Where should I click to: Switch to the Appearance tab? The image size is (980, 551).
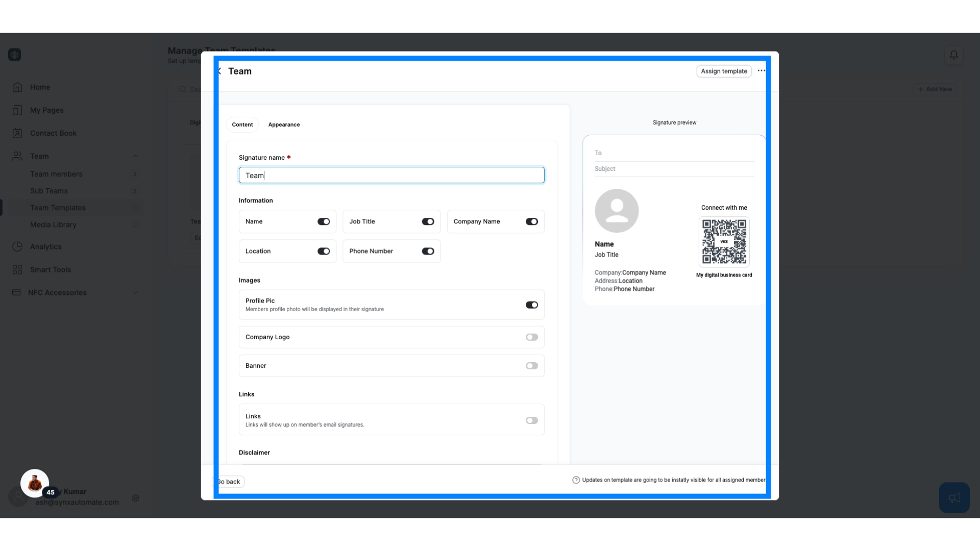point(283,124)
